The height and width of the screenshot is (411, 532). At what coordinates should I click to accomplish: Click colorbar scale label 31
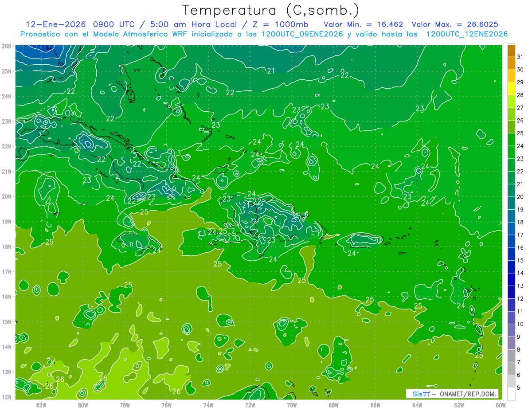pyautogui.click(x=520, y=57)
